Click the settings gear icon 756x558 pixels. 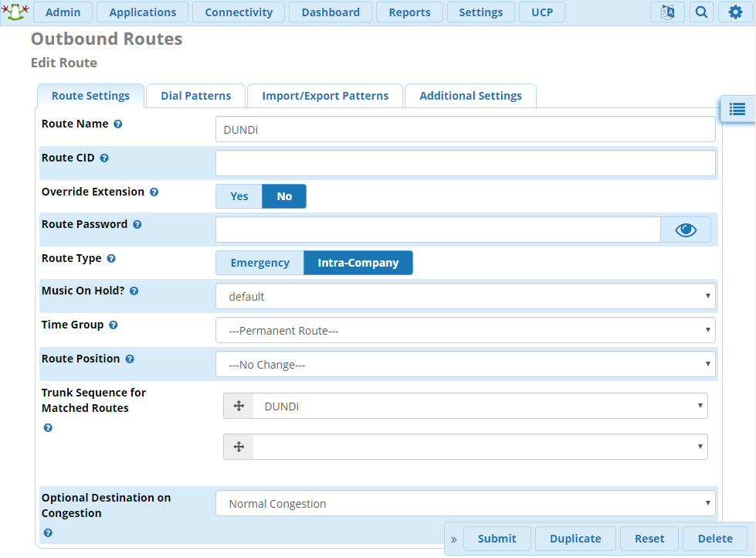[734, 12]
